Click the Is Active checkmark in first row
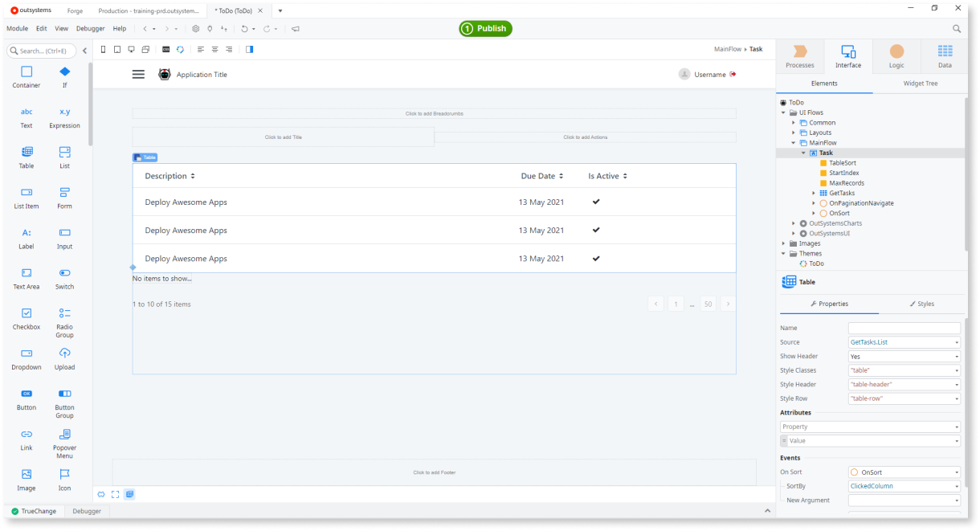The height and width of the screenshot is (531, 980). pyautogui.click(x=596, y=202)
